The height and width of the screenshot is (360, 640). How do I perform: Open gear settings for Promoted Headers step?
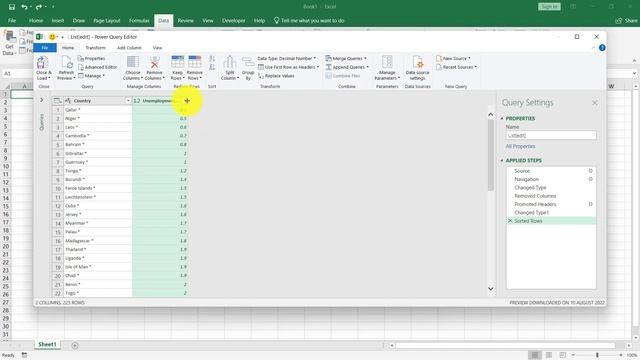point(590,204)
